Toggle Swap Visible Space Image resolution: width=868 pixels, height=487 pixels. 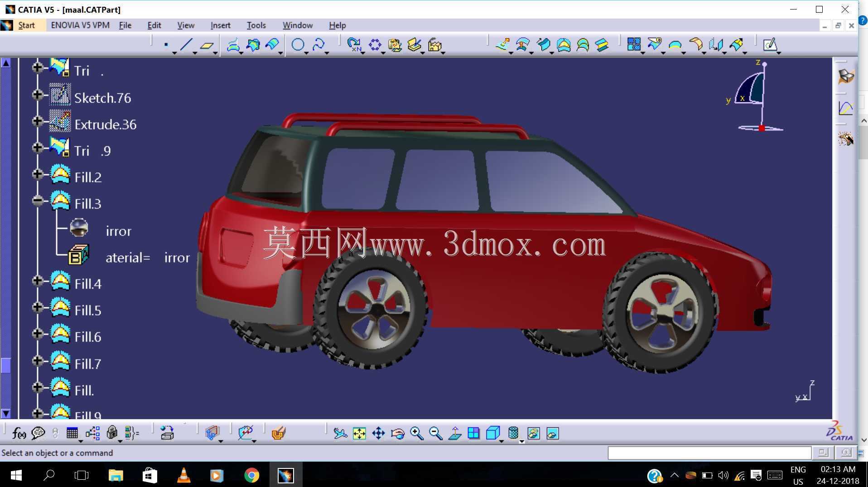(x=553, y=433)
